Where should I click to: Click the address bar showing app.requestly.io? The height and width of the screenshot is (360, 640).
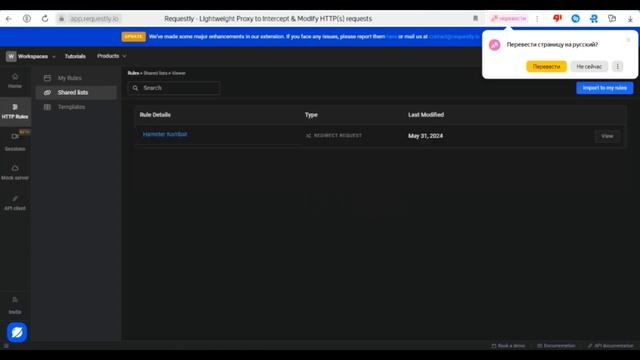click(x=95, y=19)
